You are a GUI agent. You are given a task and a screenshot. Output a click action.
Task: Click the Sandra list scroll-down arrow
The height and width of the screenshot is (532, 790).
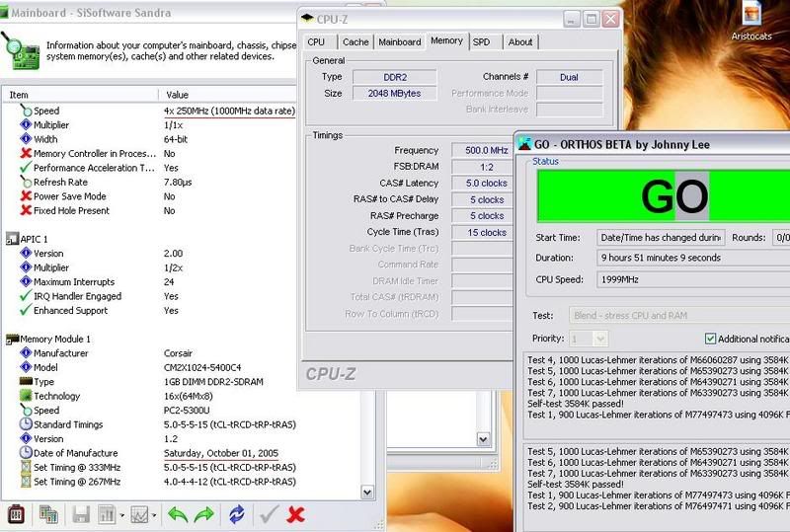click(x=367, y=493)
